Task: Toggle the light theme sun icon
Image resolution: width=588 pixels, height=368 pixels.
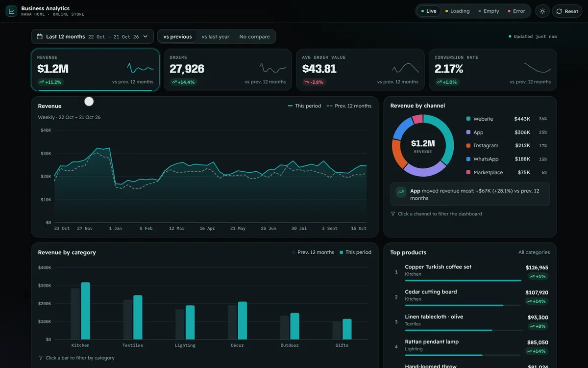Action: 542,11
